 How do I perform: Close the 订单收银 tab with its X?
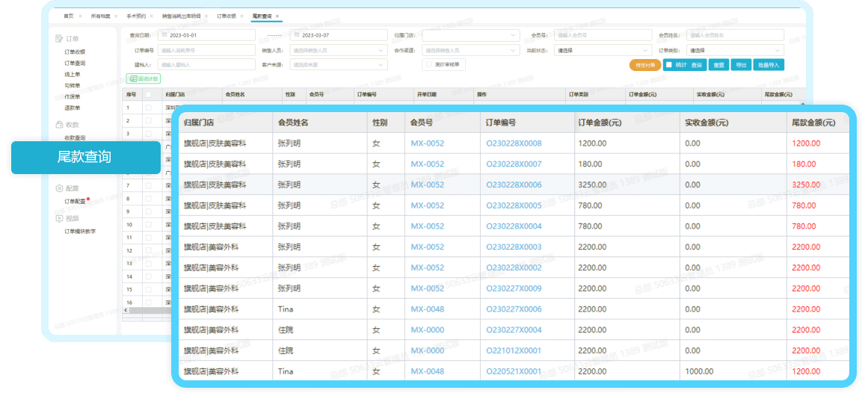pyautogui.click(x=241, y=16)
